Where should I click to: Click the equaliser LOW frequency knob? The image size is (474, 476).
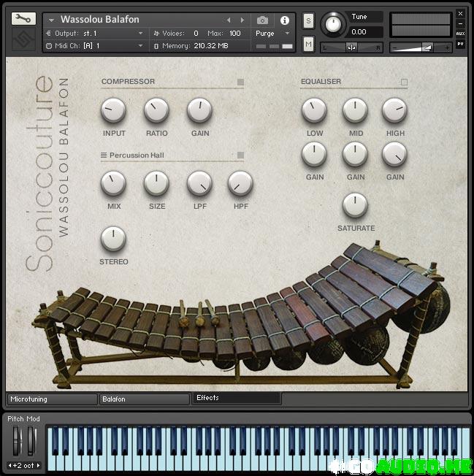click(x=314, y=110)
